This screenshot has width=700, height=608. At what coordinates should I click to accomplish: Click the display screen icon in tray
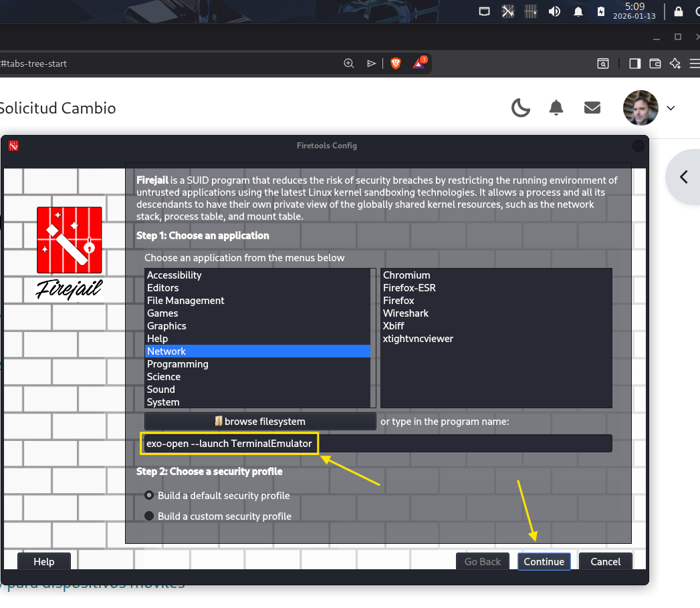pos(484,11)
